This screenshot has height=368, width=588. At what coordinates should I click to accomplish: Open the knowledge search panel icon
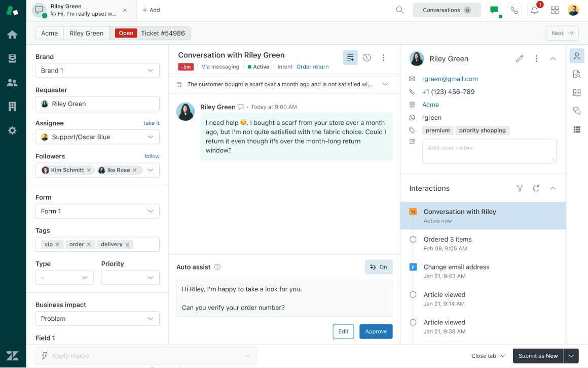577,74
